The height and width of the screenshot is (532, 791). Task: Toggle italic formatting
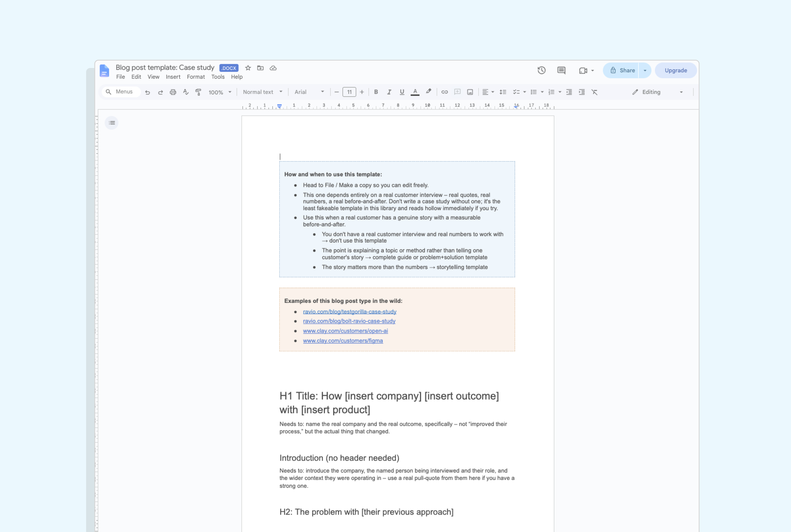(x=389, y=92)
